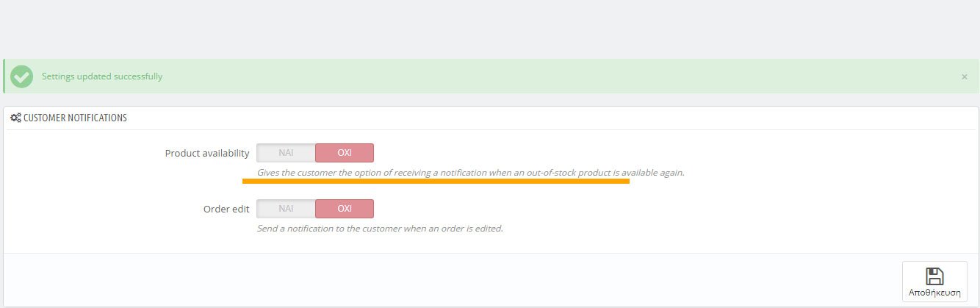Screen dimensions: 980x308
Task: Click the Order edit field label
Action: (226, 209)
